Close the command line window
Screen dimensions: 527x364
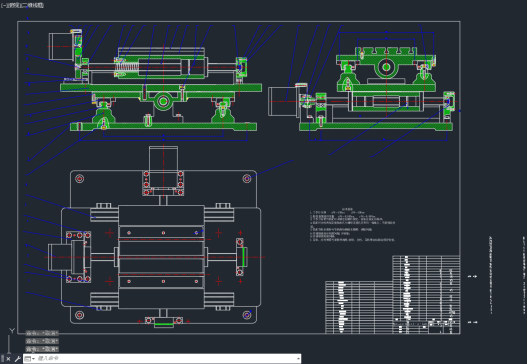click(8, 359)
